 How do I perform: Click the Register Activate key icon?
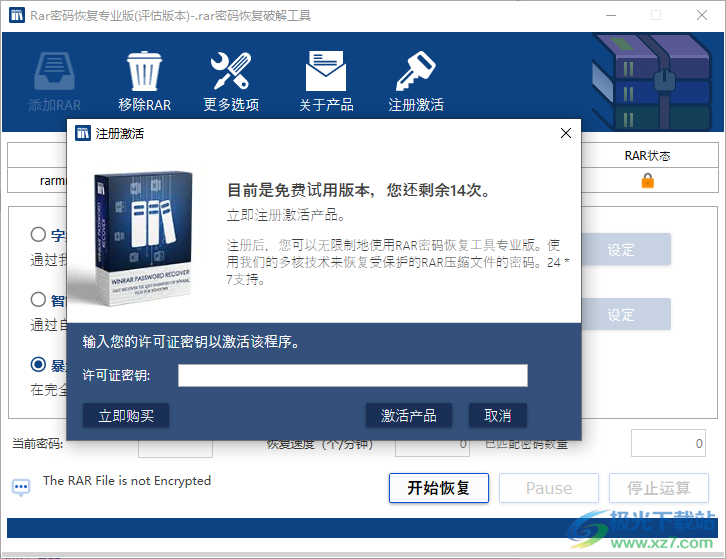(416, 71)
